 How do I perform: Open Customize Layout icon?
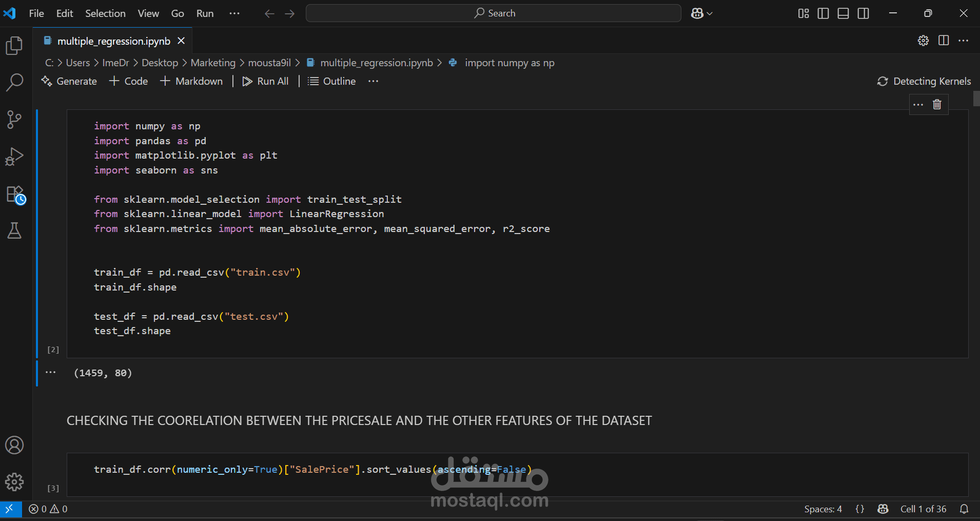point(803,13)
